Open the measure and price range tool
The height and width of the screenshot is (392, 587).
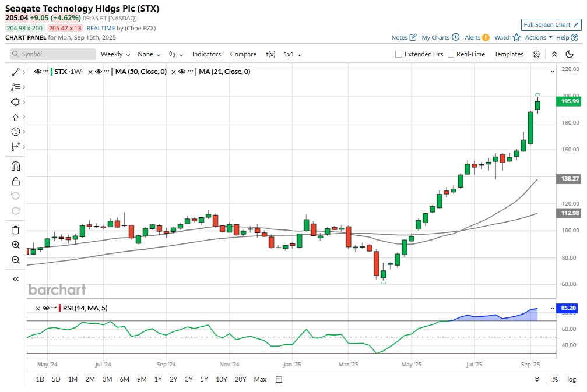[16, 147]
